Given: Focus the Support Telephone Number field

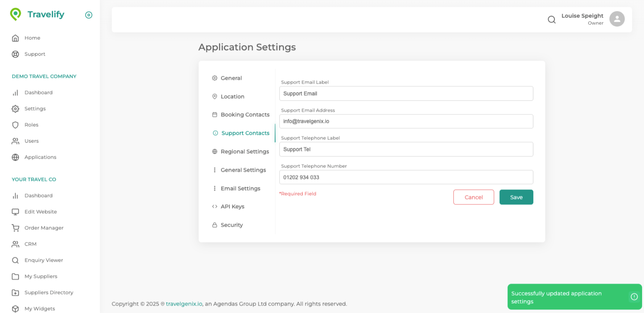Looking at the screenshot, I should click(406, 177).
